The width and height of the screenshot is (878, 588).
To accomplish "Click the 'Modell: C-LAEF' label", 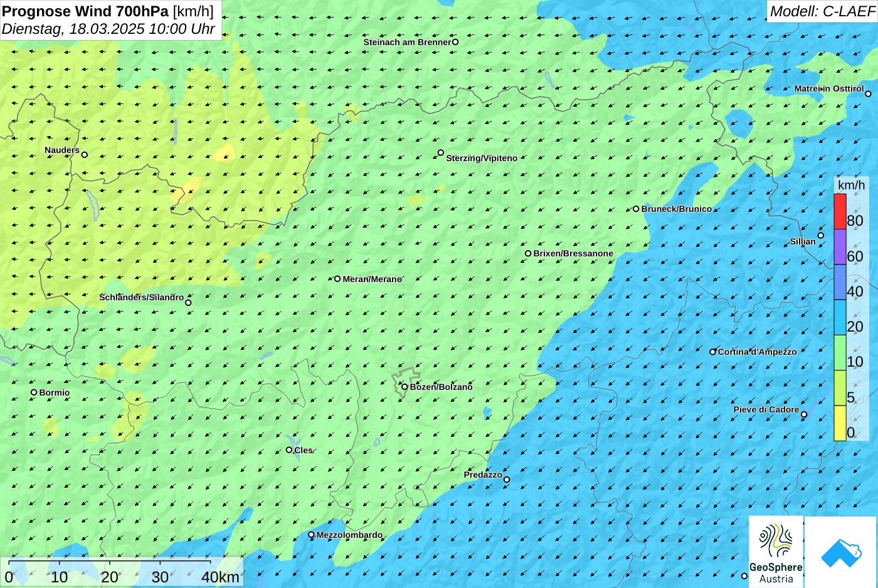I will pos(822,11).
